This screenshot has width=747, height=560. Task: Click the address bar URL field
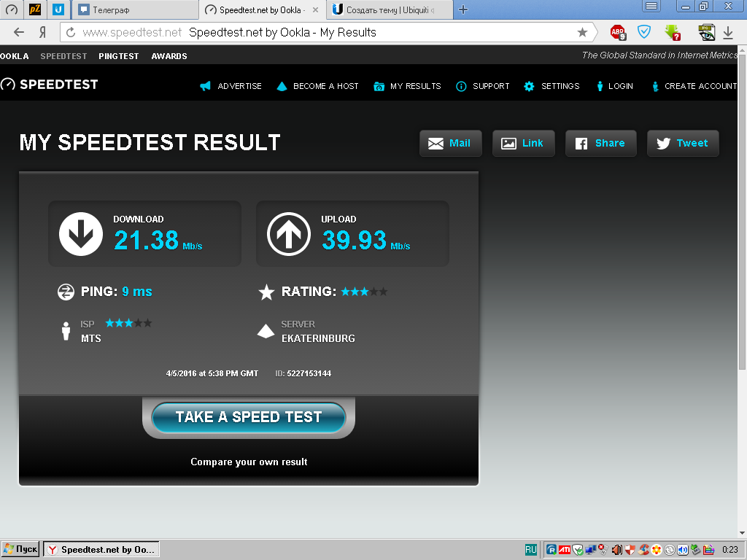324,32
